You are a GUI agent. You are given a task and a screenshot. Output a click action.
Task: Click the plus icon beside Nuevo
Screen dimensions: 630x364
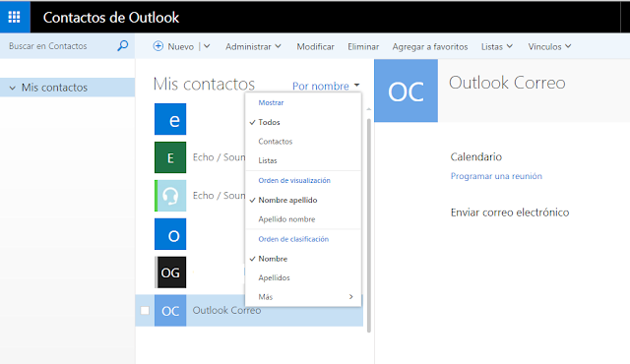tap(158, 46)
